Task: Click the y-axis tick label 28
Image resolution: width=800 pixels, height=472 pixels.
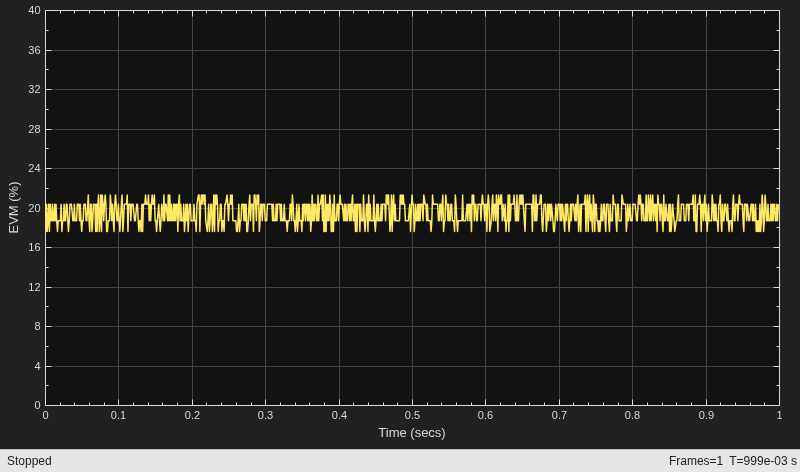Action: tap(34, 129)
